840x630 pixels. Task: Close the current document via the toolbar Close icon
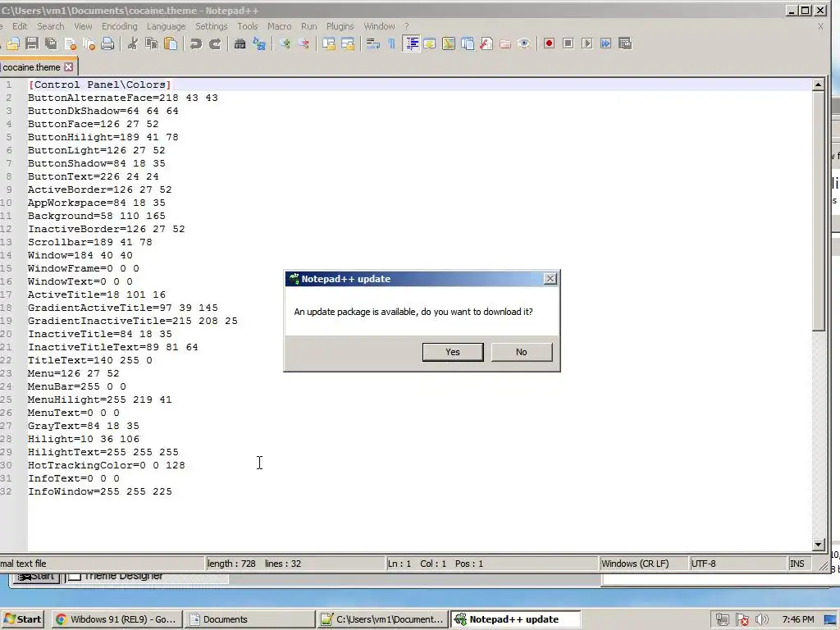[71, 44]
